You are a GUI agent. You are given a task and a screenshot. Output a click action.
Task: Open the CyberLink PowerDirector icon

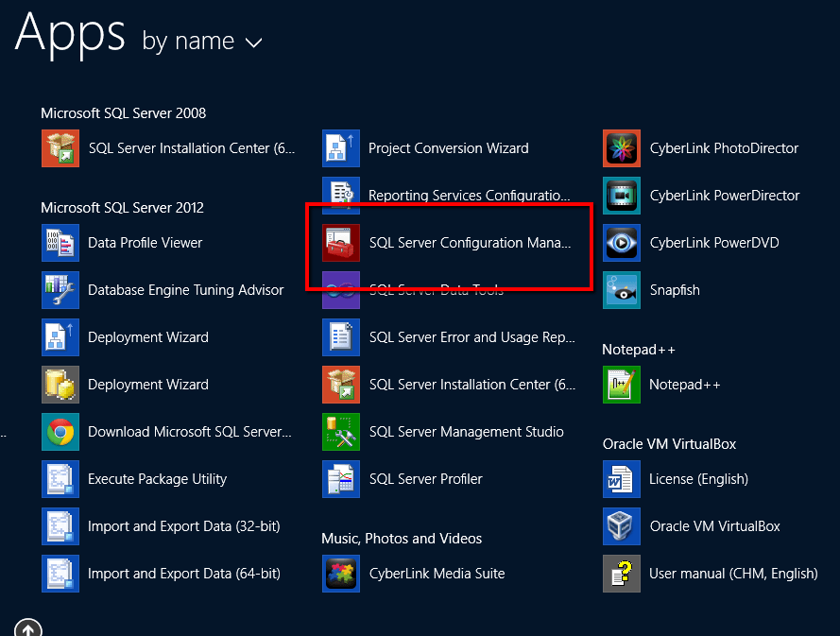coord(622,196)
